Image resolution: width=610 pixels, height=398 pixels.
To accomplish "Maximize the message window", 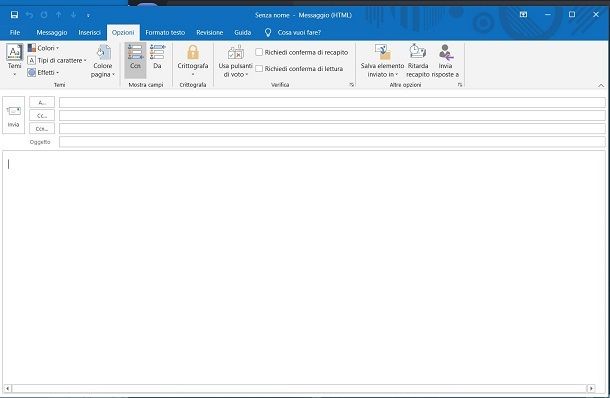I will tap(572, 14).
